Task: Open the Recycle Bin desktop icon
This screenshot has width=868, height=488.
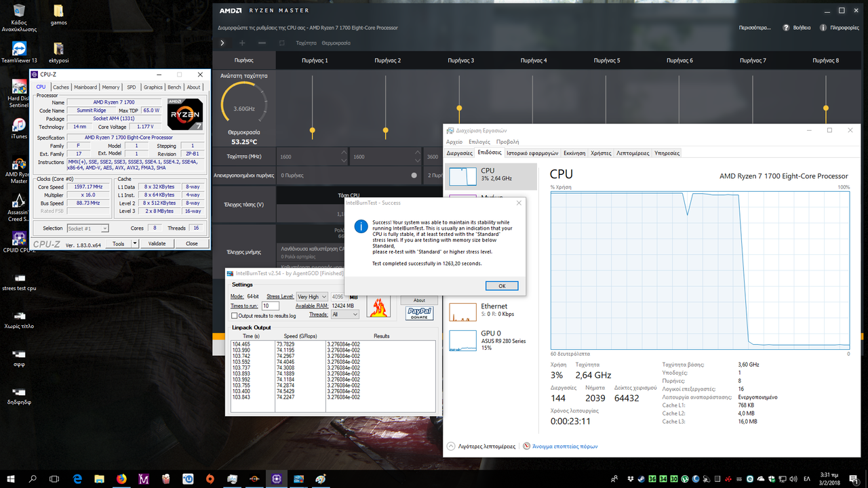Action: tap(19, 18)
